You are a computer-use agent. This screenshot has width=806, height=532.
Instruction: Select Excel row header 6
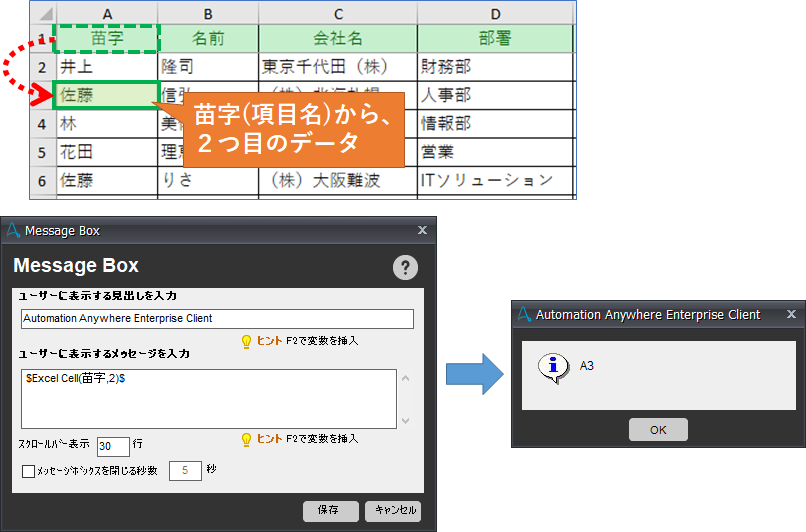pyautogui.click(x=42, y=181)
